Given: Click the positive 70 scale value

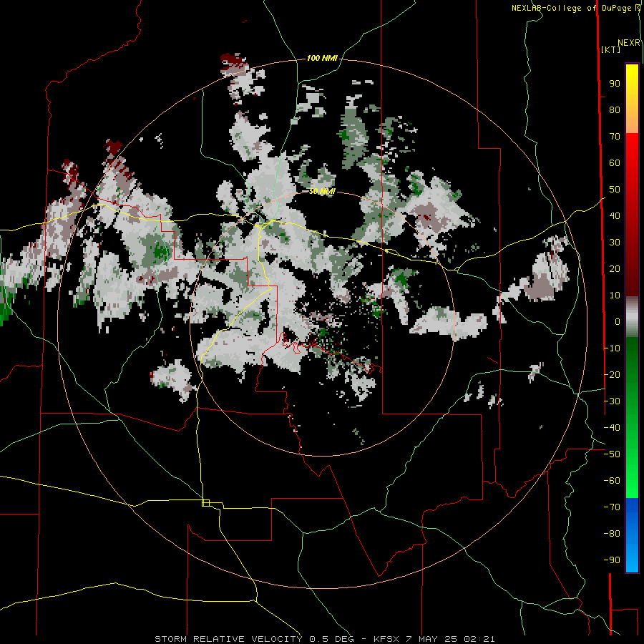Looking at the screenshot, I should (x=615, y=137).
